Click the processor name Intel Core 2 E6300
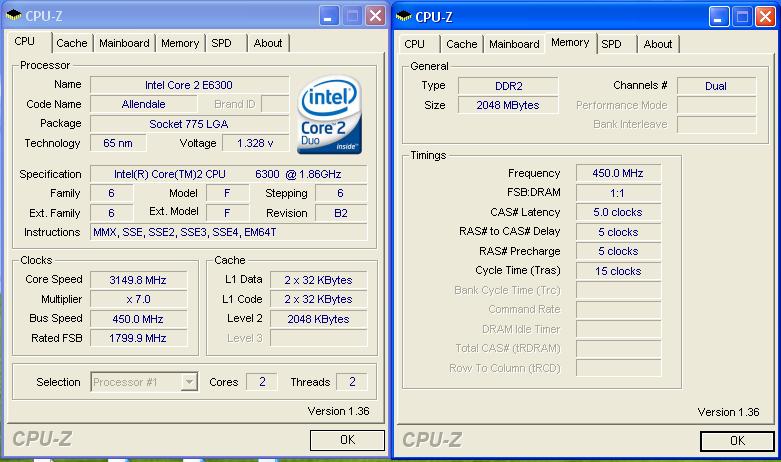This screenshot has width=781, height=462. [189, 85]
